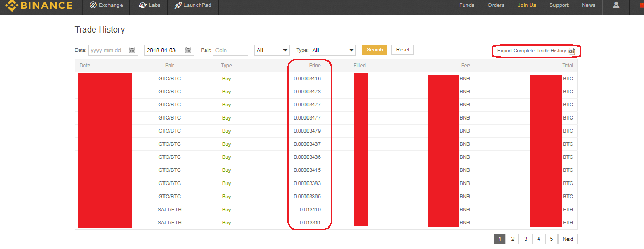Image resolution: width=644 pixels, height=249 pixels.
Task: Click price 0.00003436
Action: (307, 157)
